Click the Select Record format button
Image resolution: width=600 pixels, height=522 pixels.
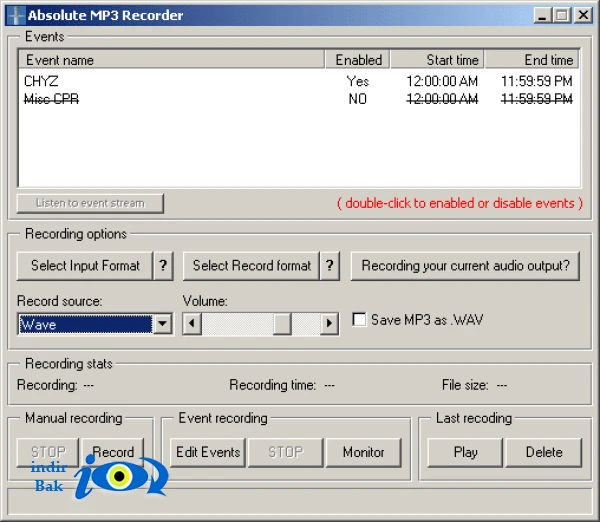pos(251,266)
